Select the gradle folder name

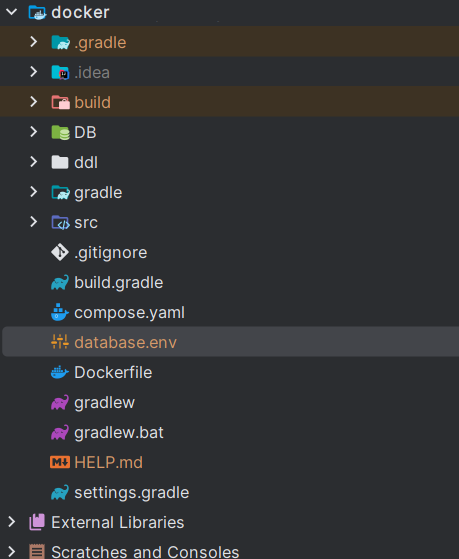(98, 193)
